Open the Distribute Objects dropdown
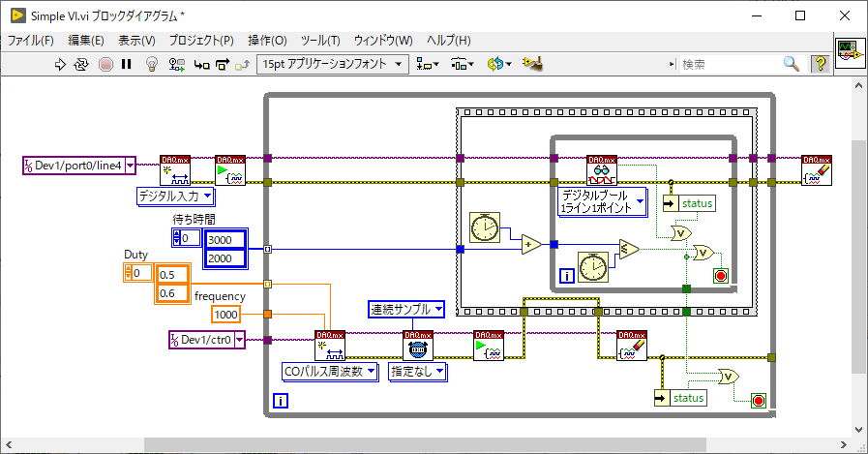Viewport: 868px width, 454px height. point(463,64)
